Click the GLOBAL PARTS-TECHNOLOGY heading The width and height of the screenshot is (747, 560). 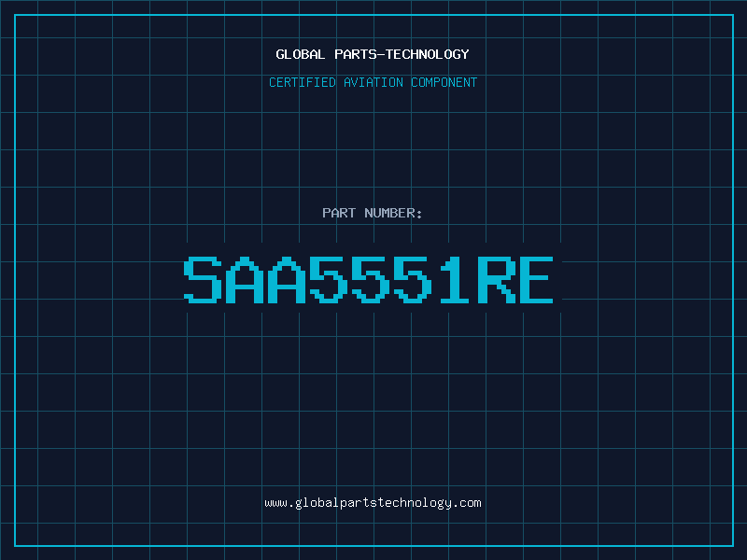[373, 54]
